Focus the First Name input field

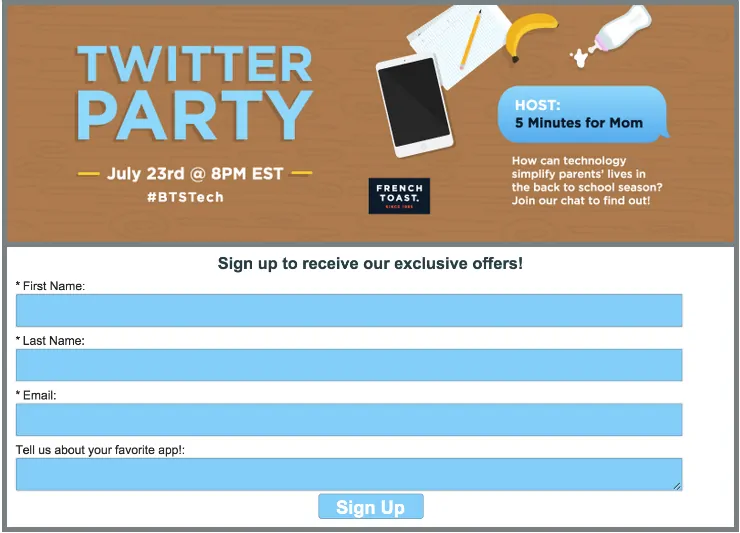pos(349,310)
